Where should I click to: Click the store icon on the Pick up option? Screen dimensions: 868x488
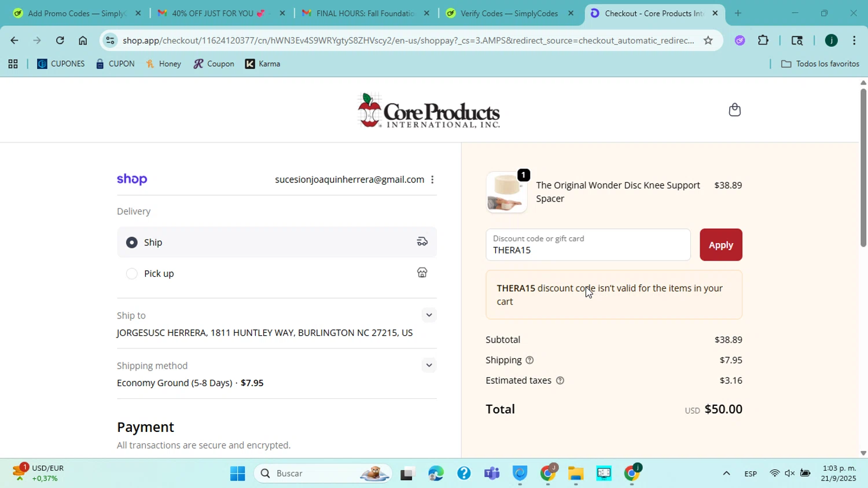click(x=422, y=273)
